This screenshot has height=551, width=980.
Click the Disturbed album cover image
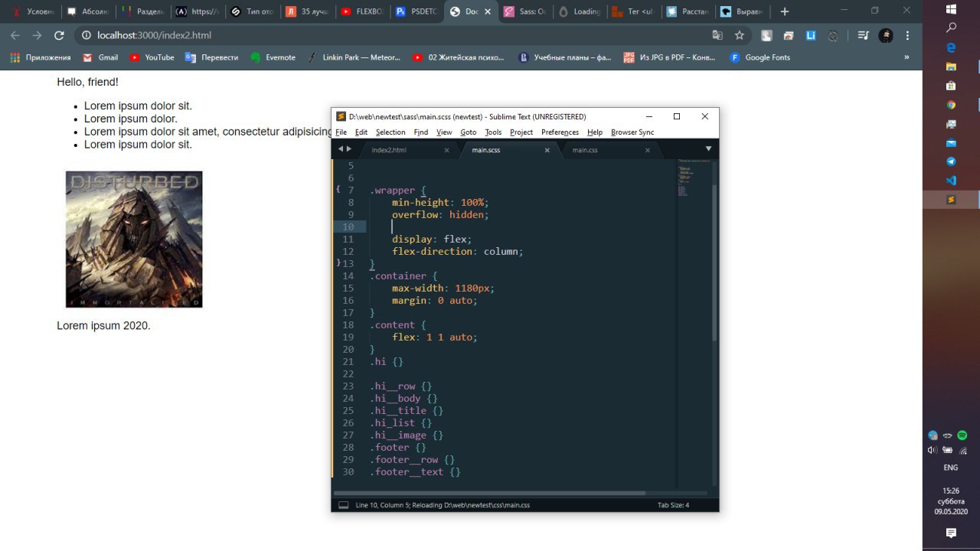click(134, 240)
